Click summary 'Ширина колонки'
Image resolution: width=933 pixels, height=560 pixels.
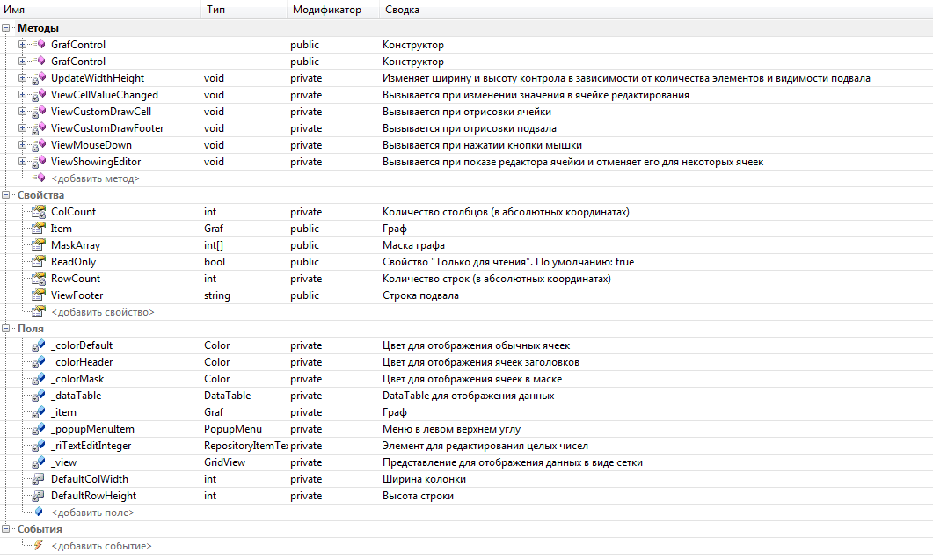(x=424, y=479)
